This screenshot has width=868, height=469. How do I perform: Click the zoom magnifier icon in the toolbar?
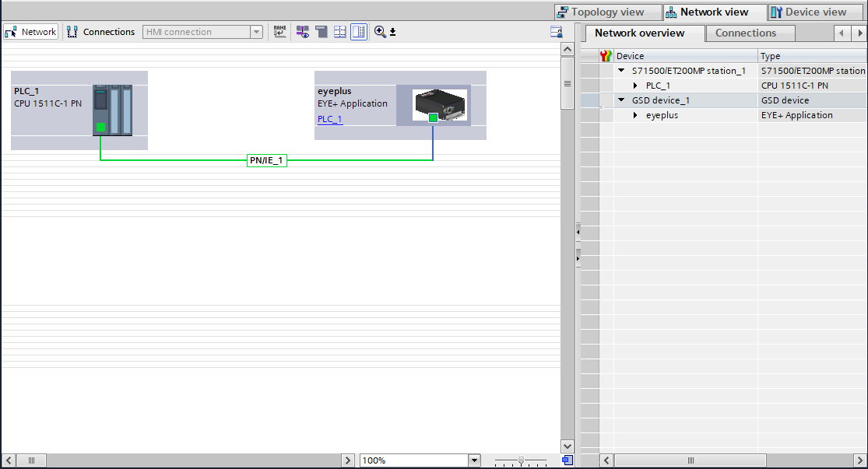[380, 32]
